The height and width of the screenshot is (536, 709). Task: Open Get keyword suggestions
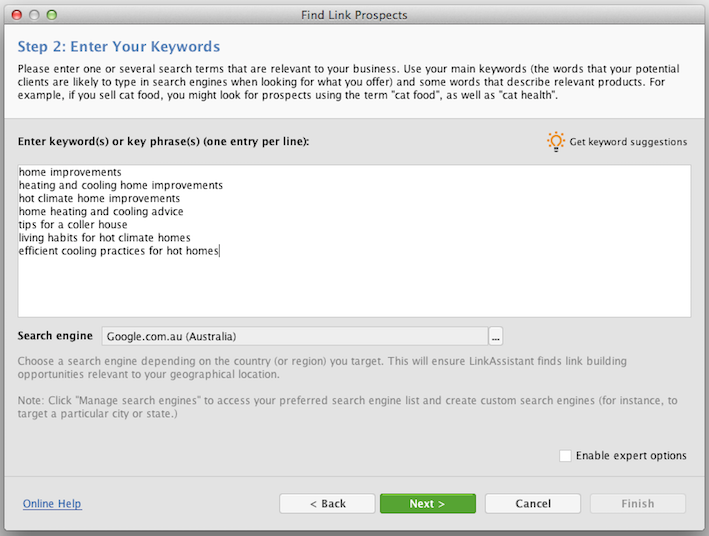pyautogui.click(x=628, y=142)
